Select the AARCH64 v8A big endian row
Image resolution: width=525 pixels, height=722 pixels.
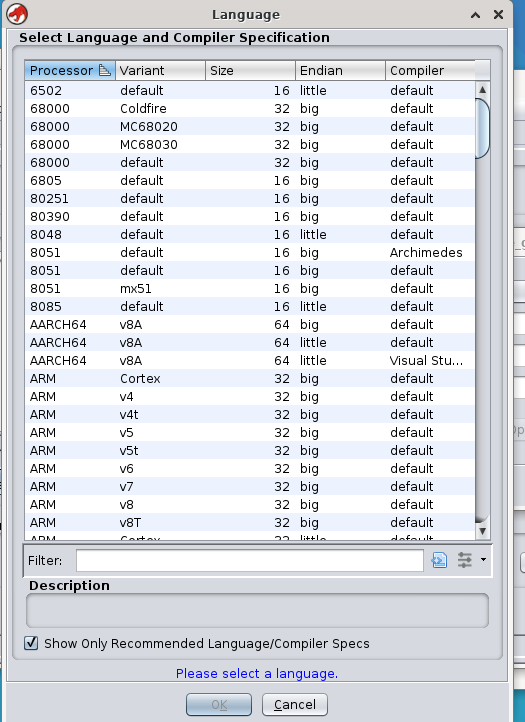click(x=250, y=324)
